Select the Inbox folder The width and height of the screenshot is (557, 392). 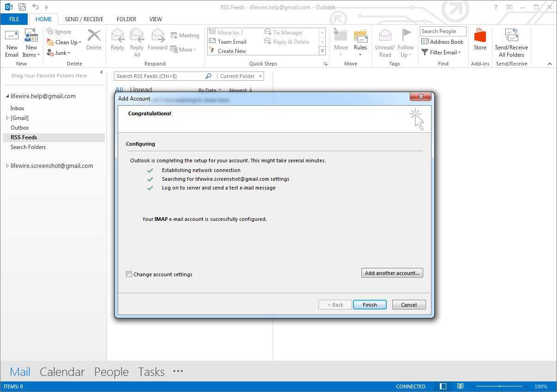[x=18, y=108]
